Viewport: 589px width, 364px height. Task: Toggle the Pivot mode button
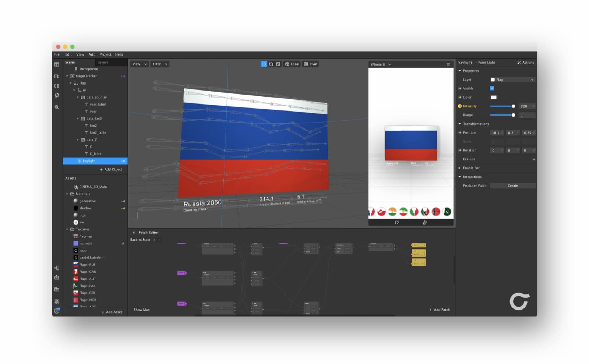pyautogui.click(x=311, y=64)
